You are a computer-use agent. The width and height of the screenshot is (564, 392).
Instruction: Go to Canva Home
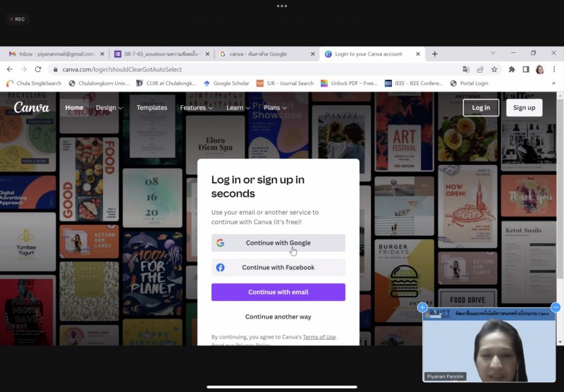pyautogui.click(x=74, y=108)
